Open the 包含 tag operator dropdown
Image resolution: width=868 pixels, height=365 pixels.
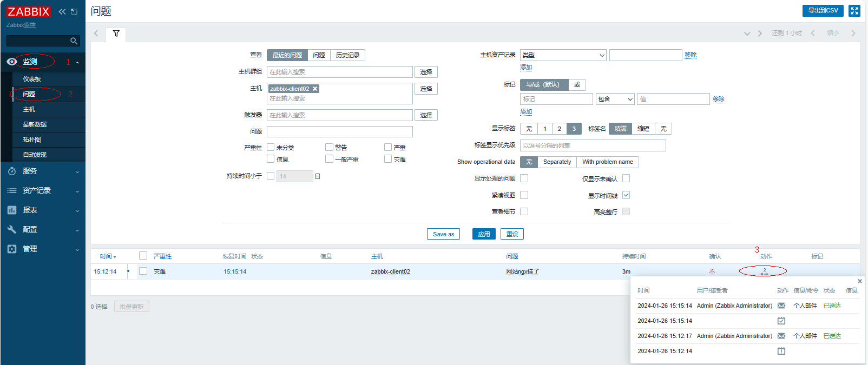click(x=615, y=99)
